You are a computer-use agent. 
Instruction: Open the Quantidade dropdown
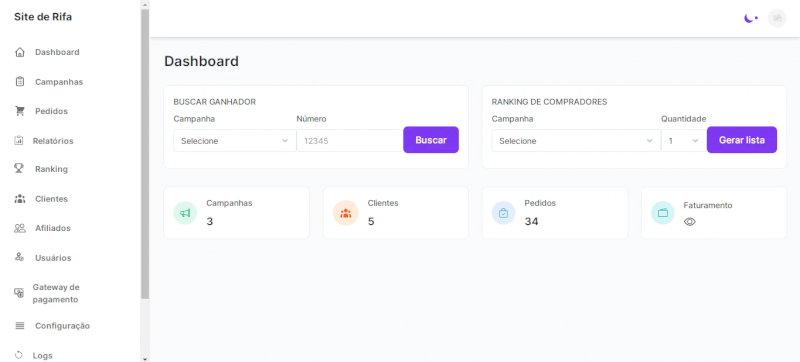(x=684, y=141)
